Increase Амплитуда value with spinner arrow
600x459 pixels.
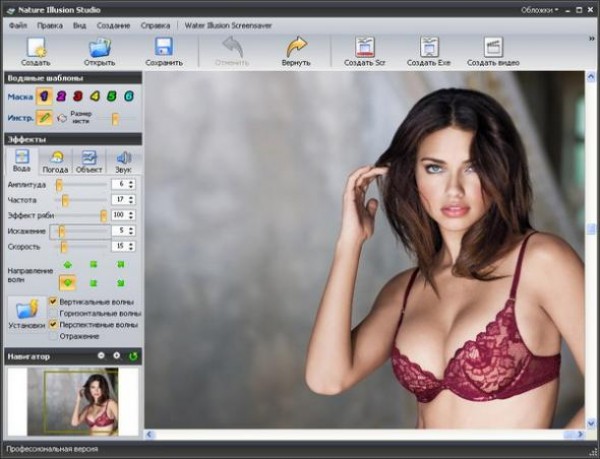coord(133,181)
